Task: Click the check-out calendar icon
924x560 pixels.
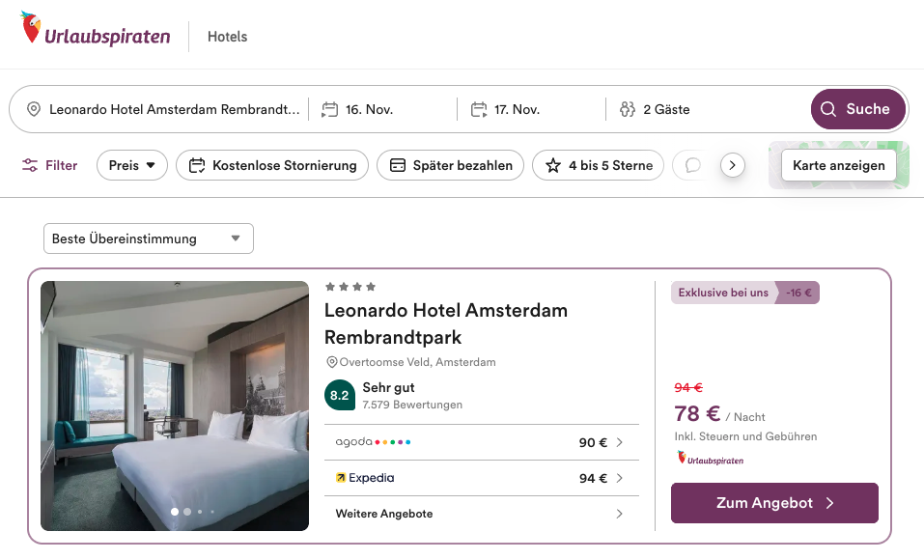Action: point(479,110)
